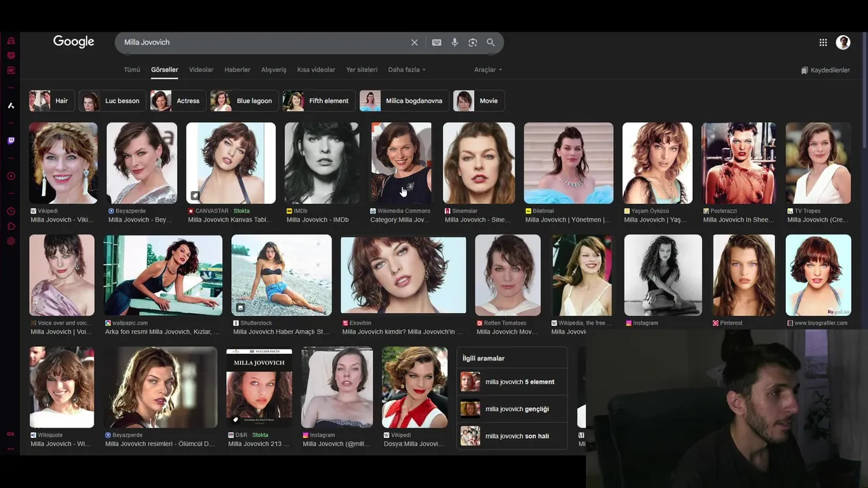The image size is (868, 488).
Task: Open extensions cube icon in sidebar
Action: (x=11, y=226)
